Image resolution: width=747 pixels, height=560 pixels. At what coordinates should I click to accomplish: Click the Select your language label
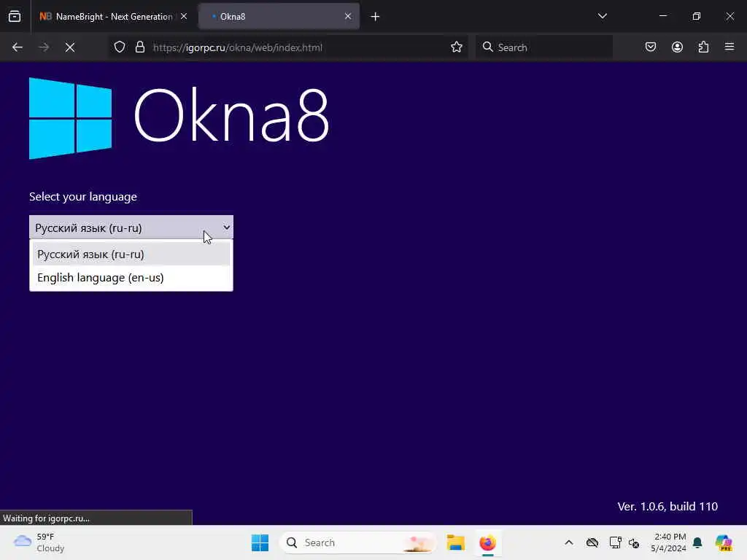83,197
